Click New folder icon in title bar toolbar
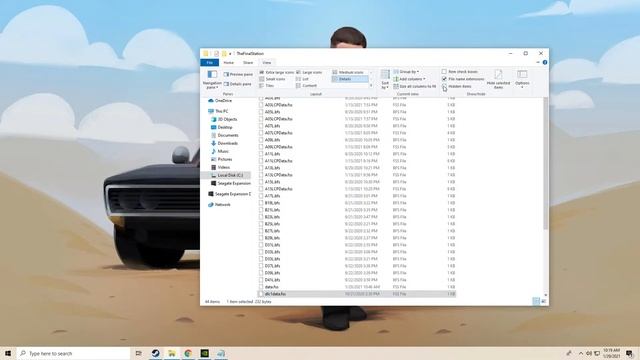 [224, 53]
